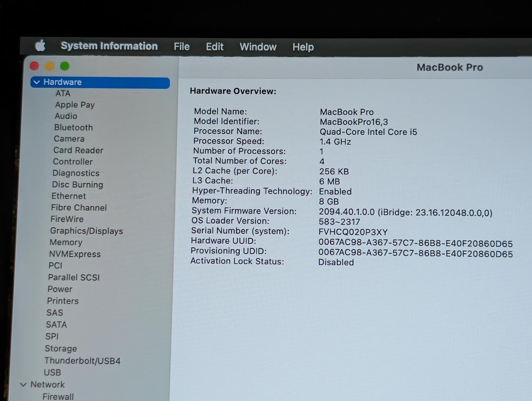
Task: Click the green full-screen window button
Action: [65, 66]
